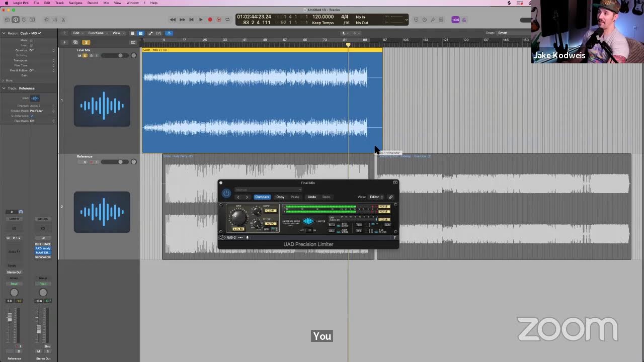
Task: Bypass plugin using the power button
Action: [226, 193]
